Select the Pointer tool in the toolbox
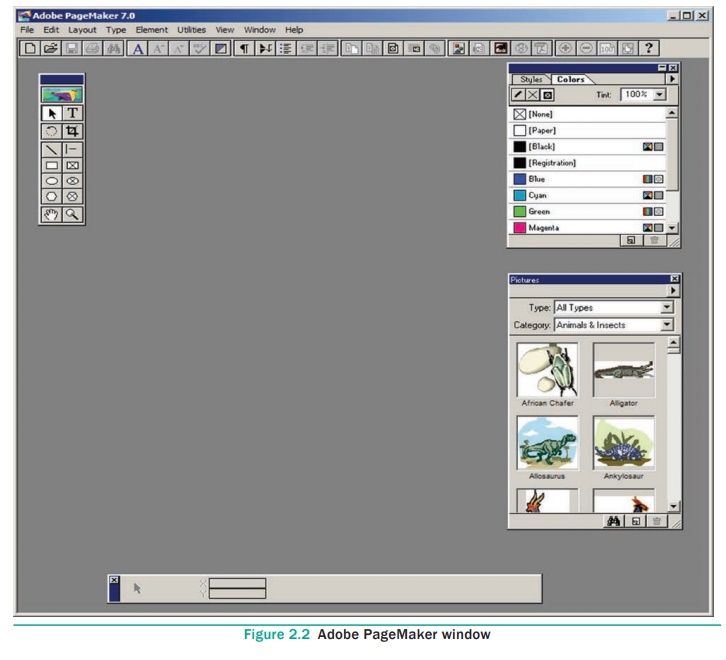 (x=51, y=113)
